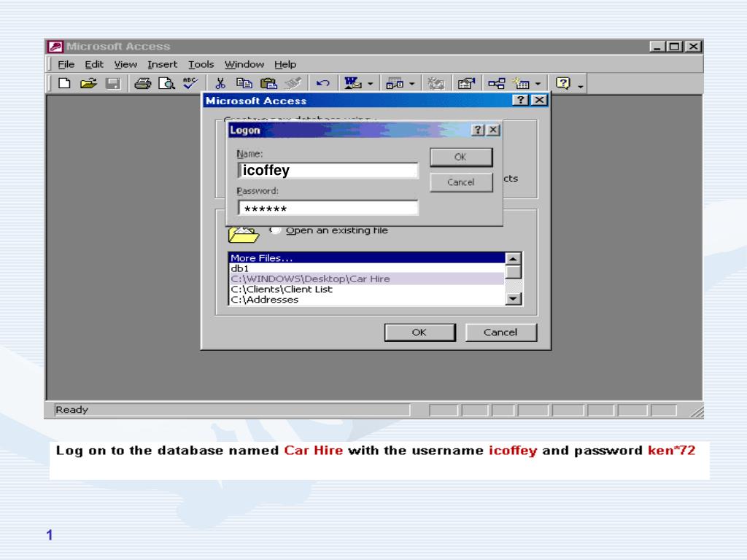Click the Print Preview icon

click(x=166, y=84)
